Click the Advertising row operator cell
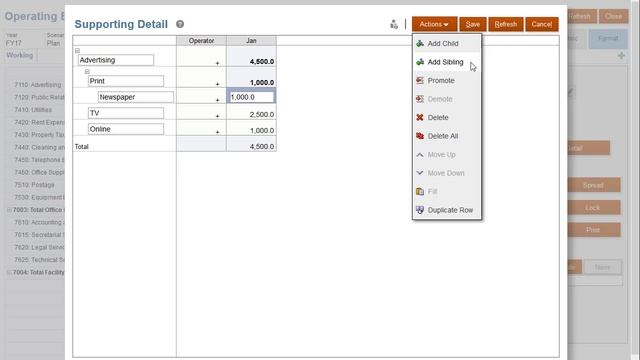The height and width of the screenshot is (360, 640). point(201,56)
